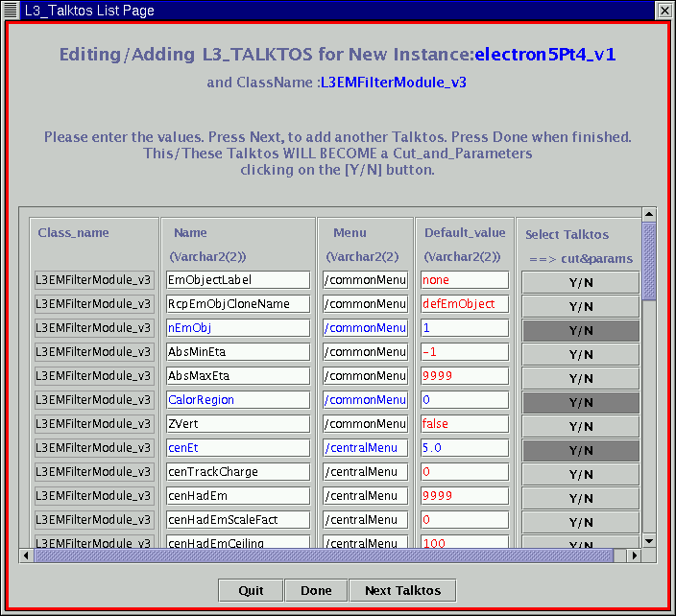Toggle Y/N for the cenEt row
This screenshot has height=616, width=676.
[580, 449]
